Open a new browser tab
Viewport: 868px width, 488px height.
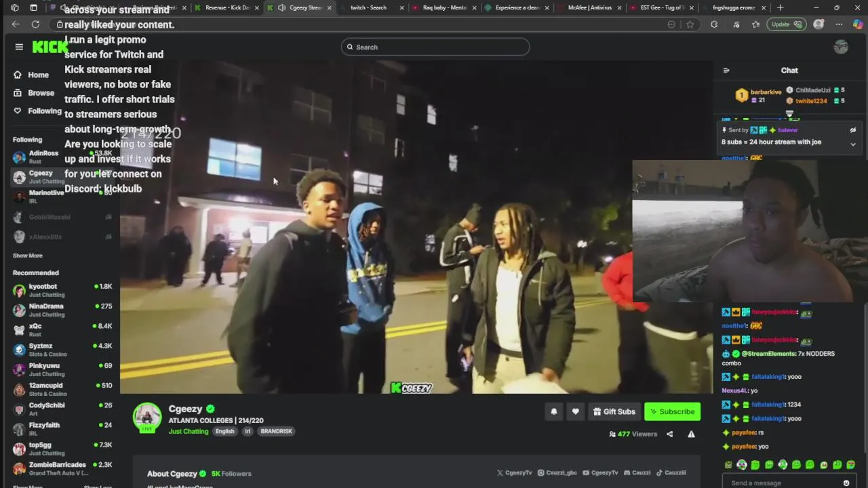(780, 7)
